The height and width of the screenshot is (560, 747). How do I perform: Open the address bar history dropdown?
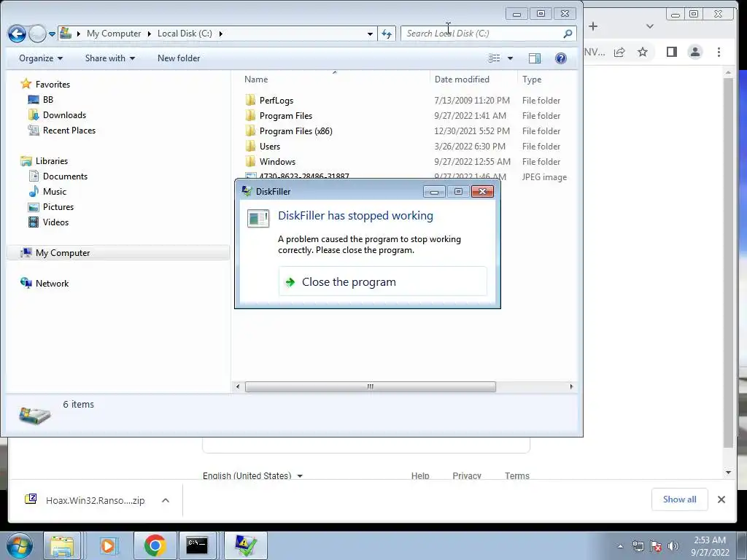[370, 34]
